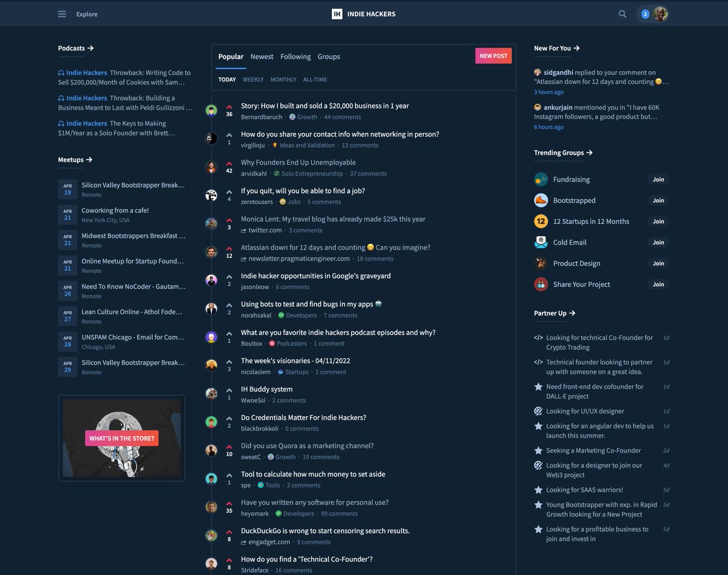Open 'Seeking a Marketing Co-Founder' listing
728x575 pixels.
click(593, 451)
